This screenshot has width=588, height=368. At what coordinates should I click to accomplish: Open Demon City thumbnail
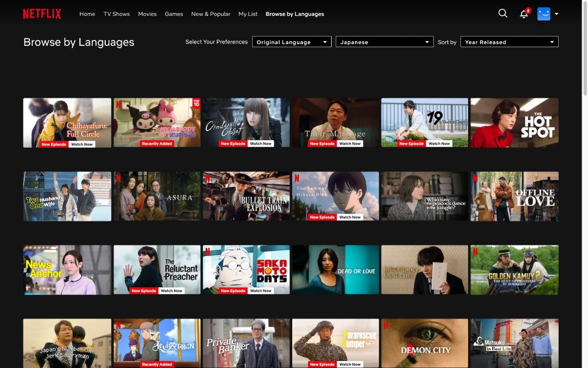click(425, 343)
